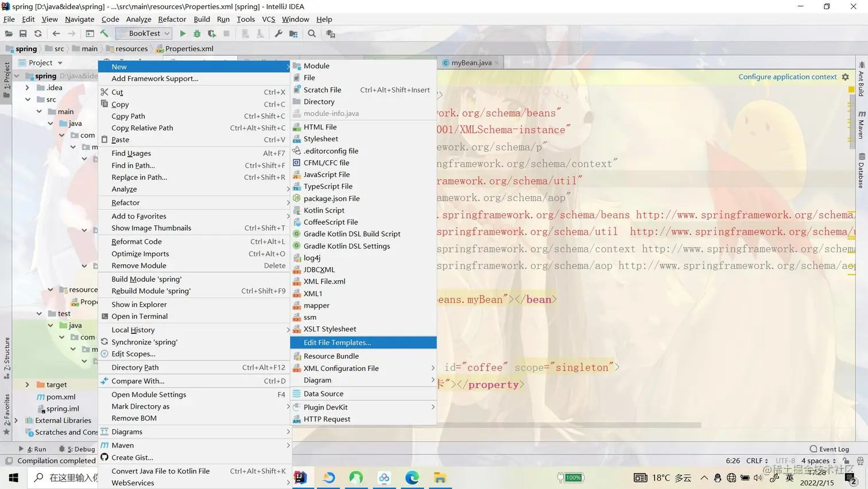Open settings via the wrench icon
868x489 pixels.
(278, 34)
